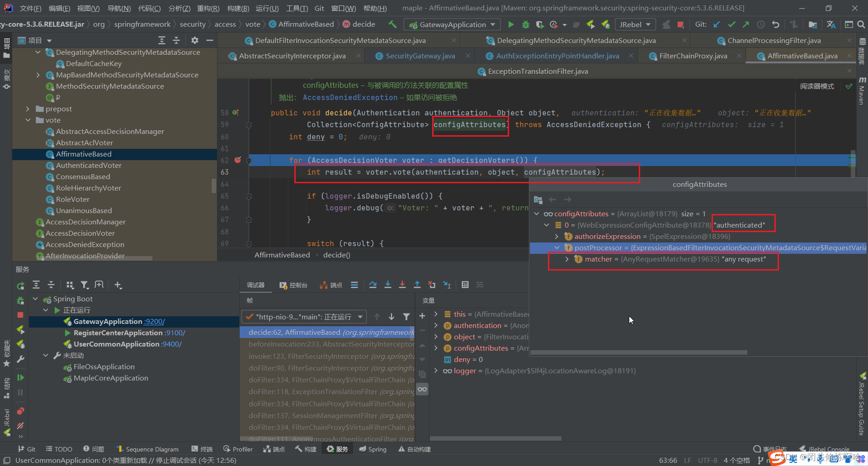This screenshot has height=466, width=868.
Task: Collapse the 未启动 services group
Action: (46, 355)
